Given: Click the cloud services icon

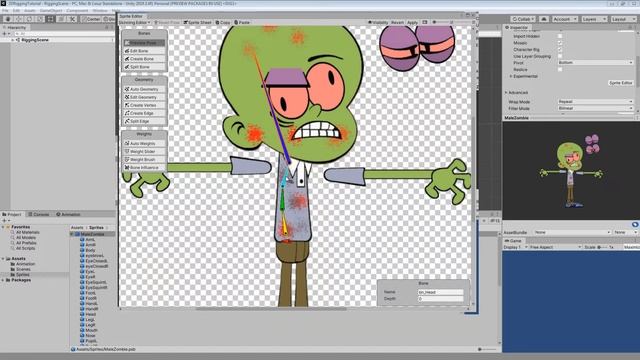Looking at the screenshot, I should (x=544, y=19).
